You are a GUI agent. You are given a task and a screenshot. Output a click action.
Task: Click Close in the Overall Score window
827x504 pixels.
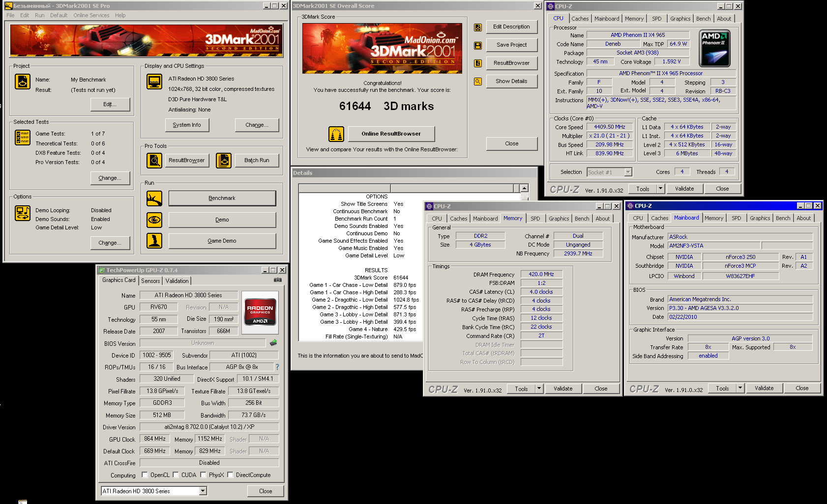[512, 144]
